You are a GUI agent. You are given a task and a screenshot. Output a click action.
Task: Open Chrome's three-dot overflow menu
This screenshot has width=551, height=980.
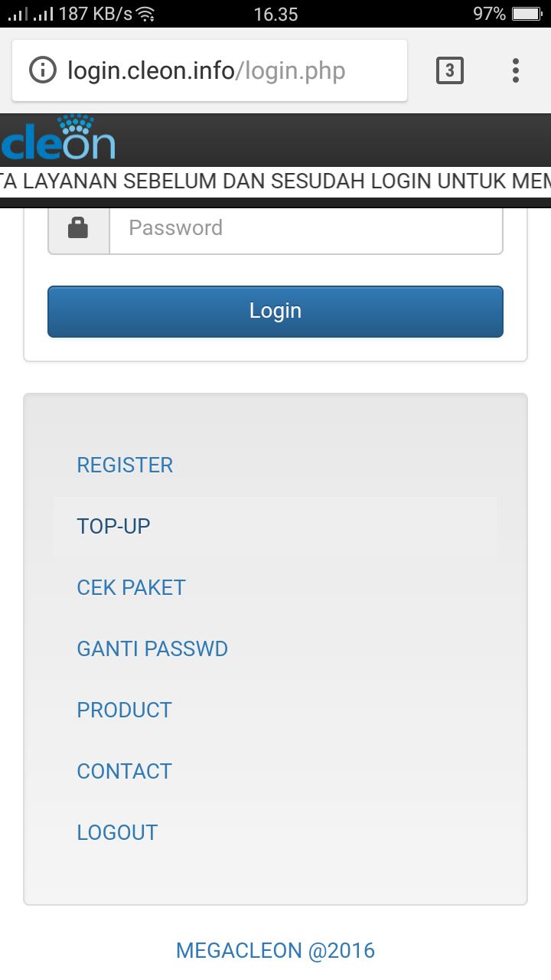click(516, 70)
